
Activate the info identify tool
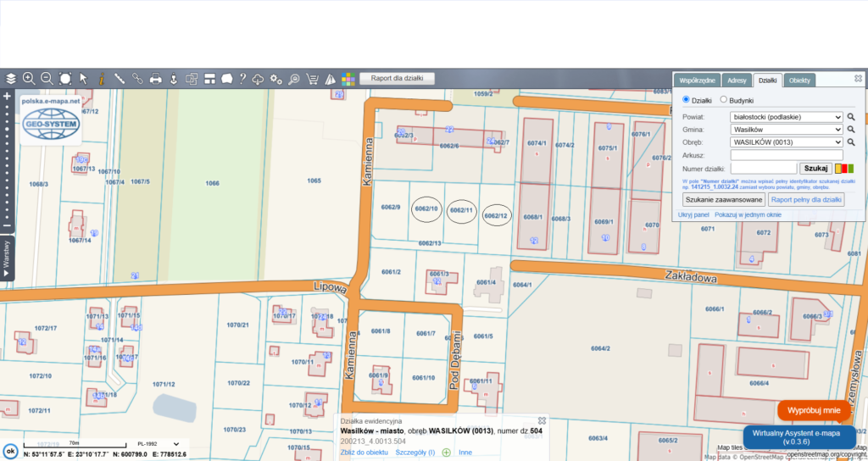pyautogui.click(x=101, y=79)
